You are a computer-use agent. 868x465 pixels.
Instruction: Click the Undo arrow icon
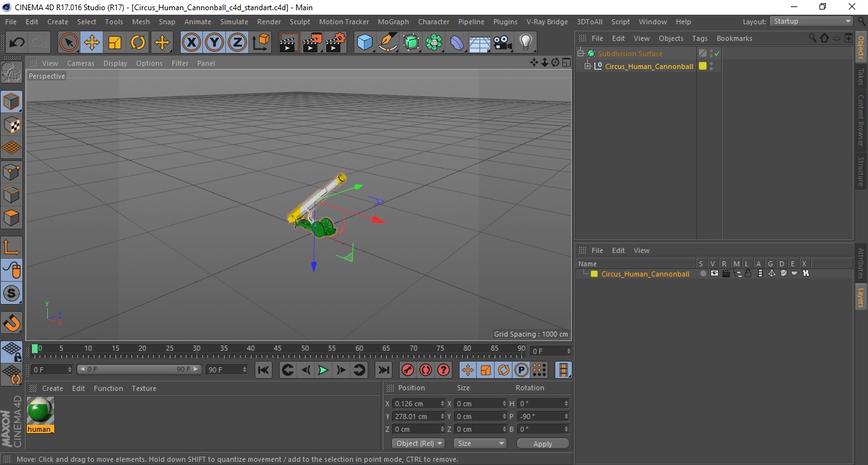pyautogui.click(x=17, y=43)
